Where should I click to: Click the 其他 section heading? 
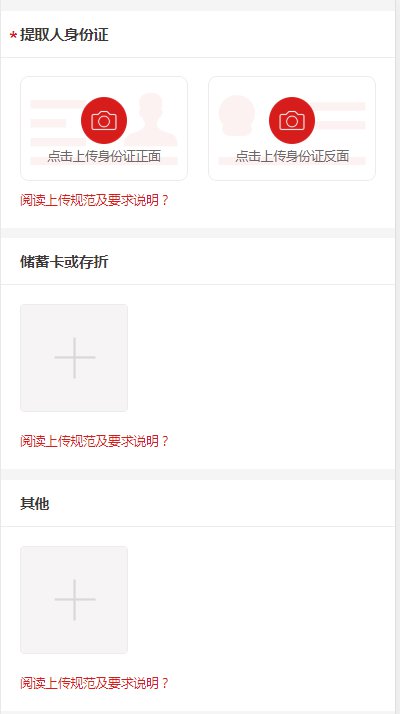tap(35, 504)
